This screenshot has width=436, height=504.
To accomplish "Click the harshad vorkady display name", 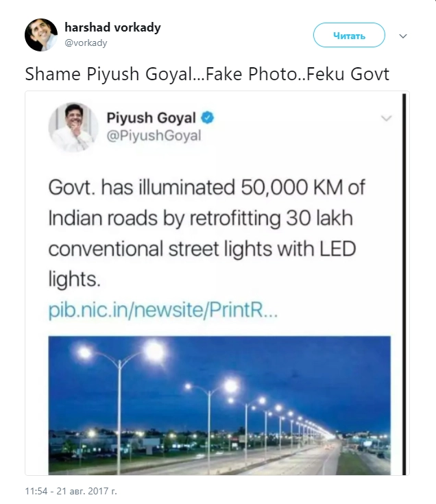I will (x=112, y=27).
